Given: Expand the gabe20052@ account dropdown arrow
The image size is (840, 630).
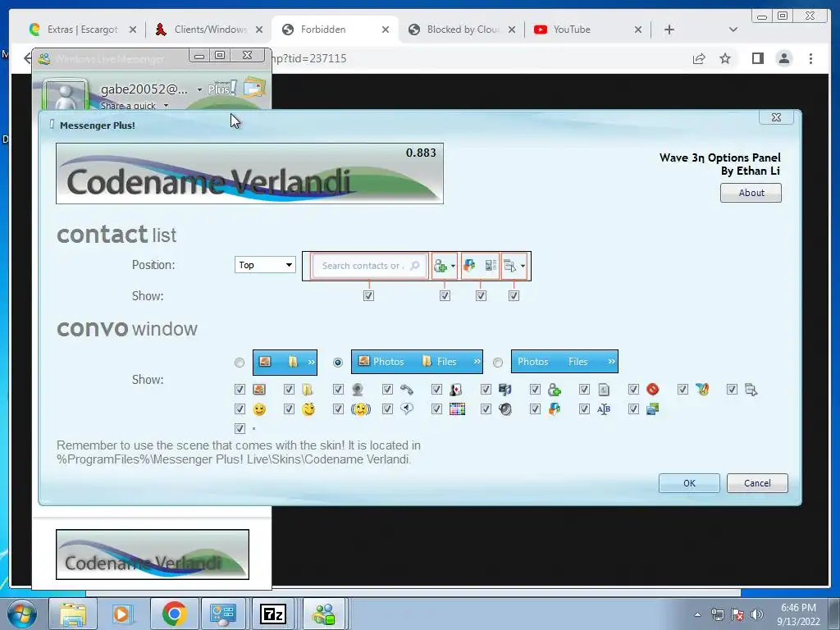Looking at the screenshot, I should [x=199, y=89].
